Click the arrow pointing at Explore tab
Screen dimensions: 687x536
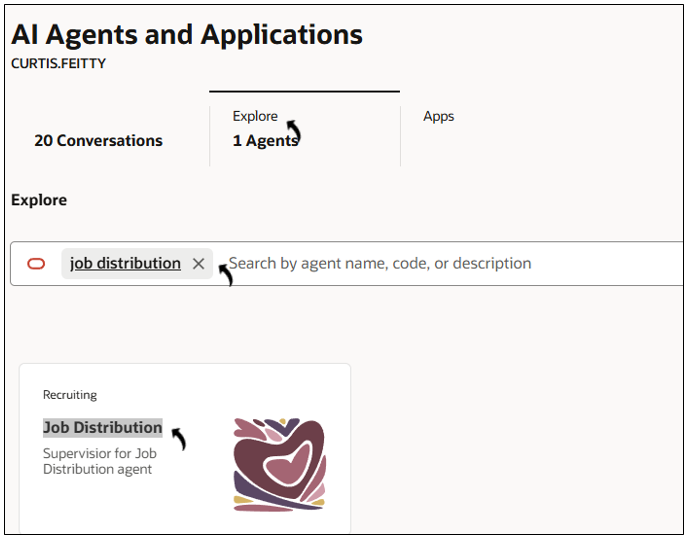point(294,132)
